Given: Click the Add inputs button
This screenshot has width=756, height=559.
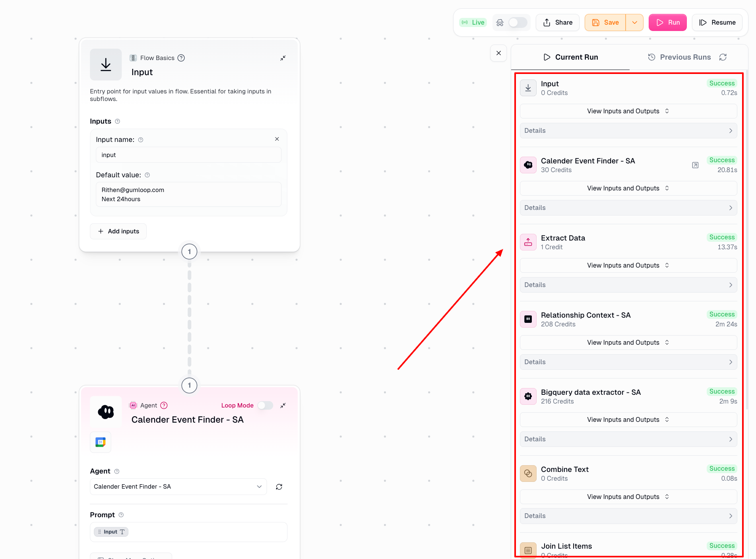Looking at the screenshot, I should [118, 231].
